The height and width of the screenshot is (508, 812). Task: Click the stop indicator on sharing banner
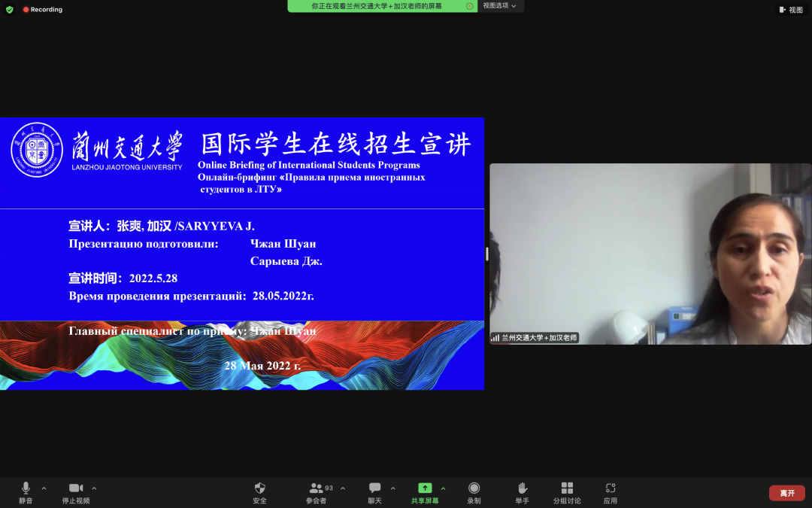(470, 6)
